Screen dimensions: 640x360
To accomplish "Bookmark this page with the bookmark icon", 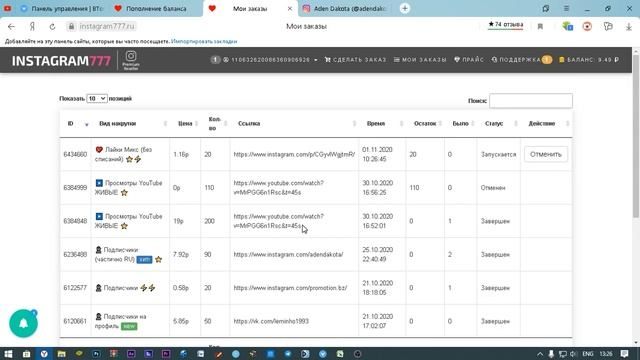I will [x=540, y=27].
